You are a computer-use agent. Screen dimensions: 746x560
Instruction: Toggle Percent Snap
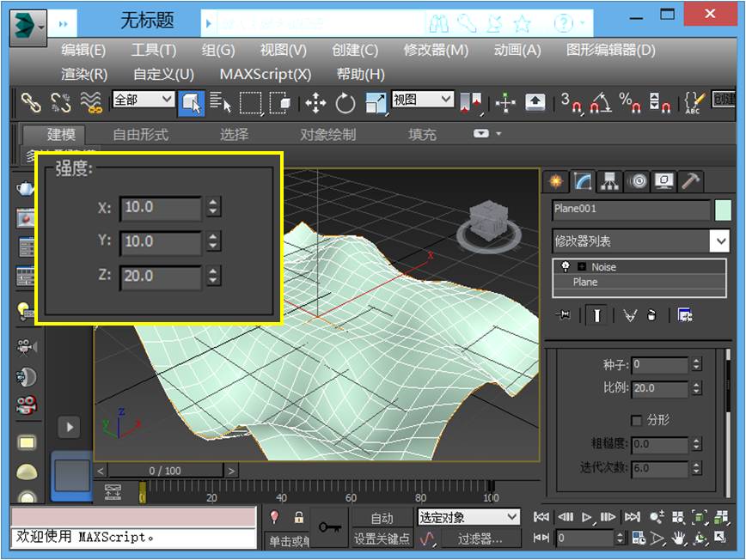(x=631, y=103)
